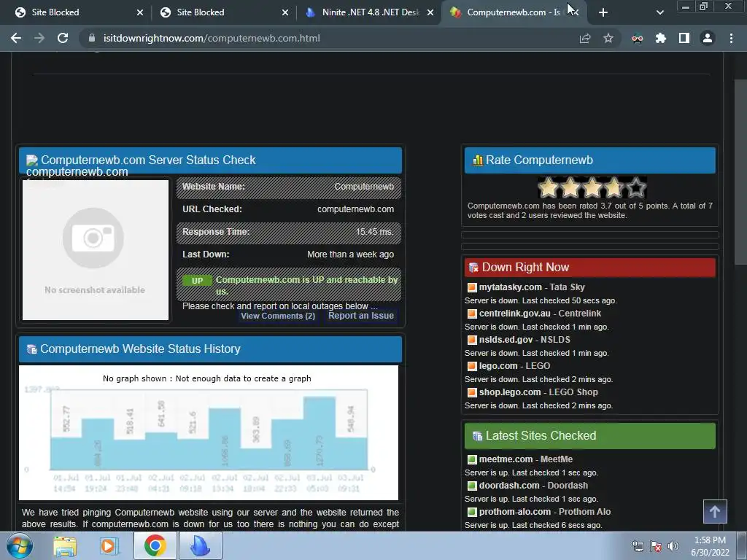Open the Chrome three-dot menu

click(731, 38)
